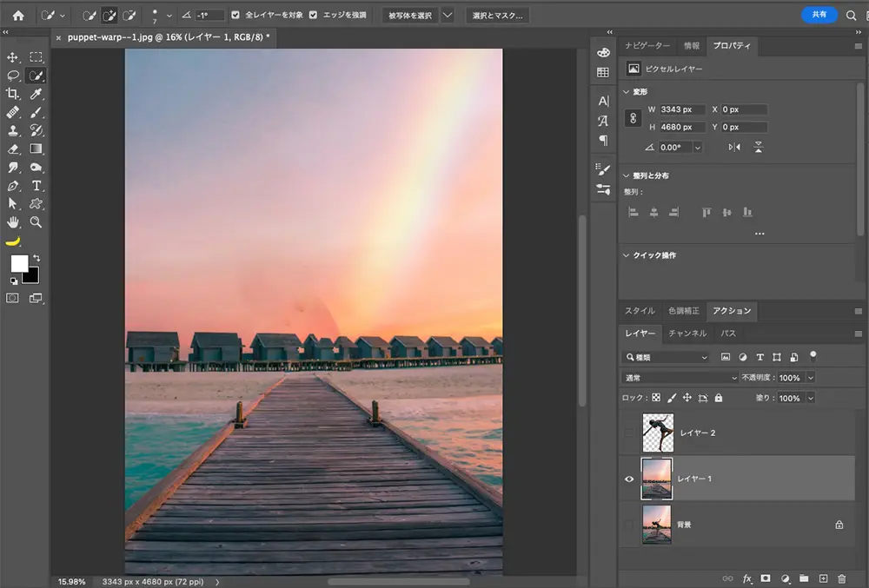Open the 不透明度 100% dropdown

pyautogui.click(x=811, y=378)
